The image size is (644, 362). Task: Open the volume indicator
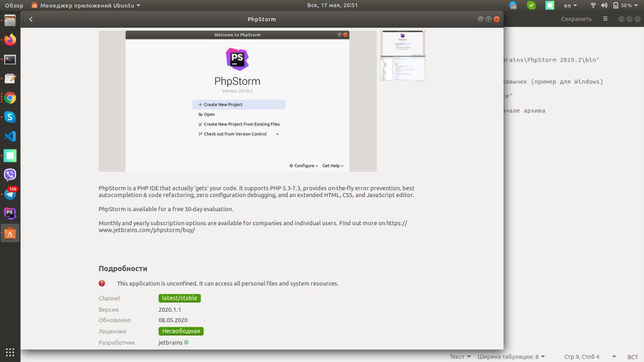604,5
